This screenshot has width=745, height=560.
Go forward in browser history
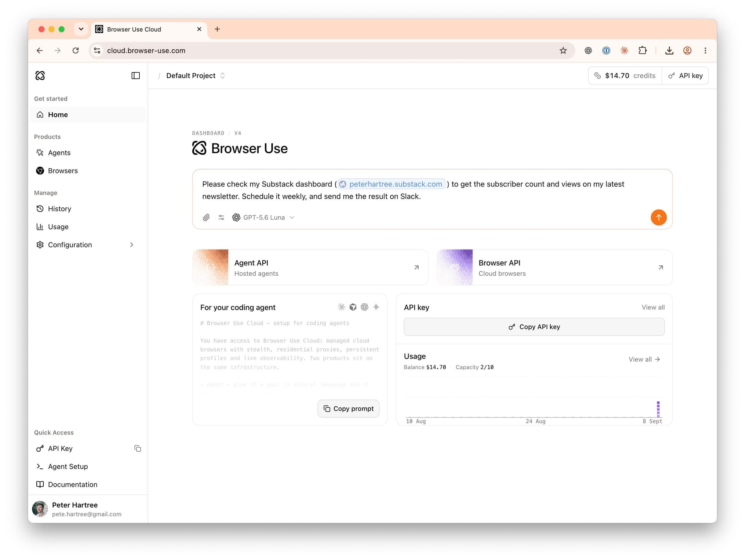coord(57,51)
